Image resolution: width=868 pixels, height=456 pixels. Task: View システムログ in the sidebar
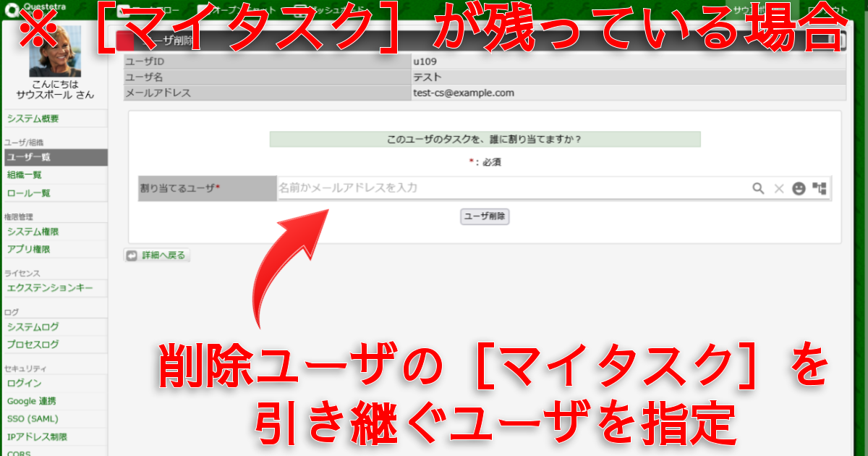[33, 327]
